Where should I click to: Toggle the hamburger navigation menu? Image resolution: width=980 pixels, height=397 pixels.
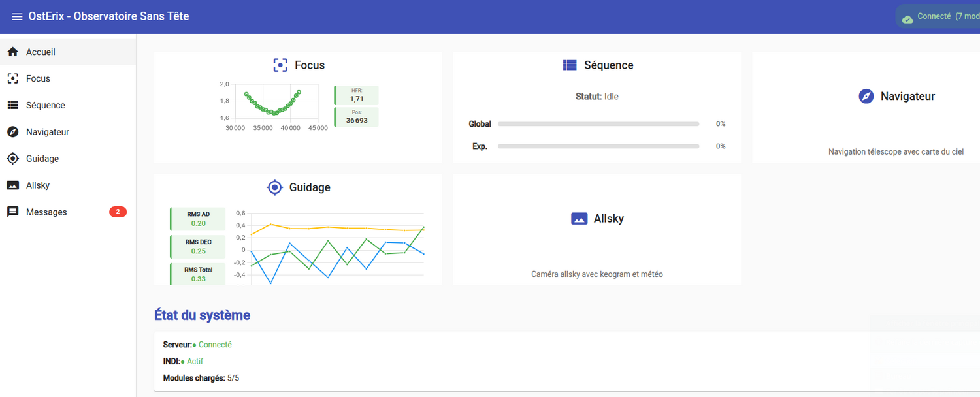17,16
